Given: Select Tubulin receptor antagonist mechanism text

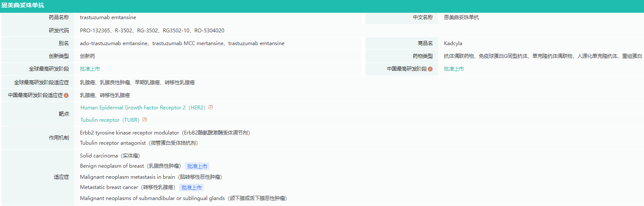Looking at the screenshot, I should 139,143.
